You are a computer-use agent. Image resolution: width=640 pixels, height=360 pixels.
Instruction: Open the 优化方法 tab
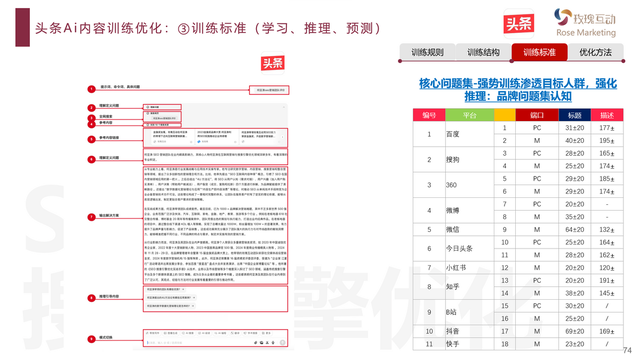[x=596, y=52]
